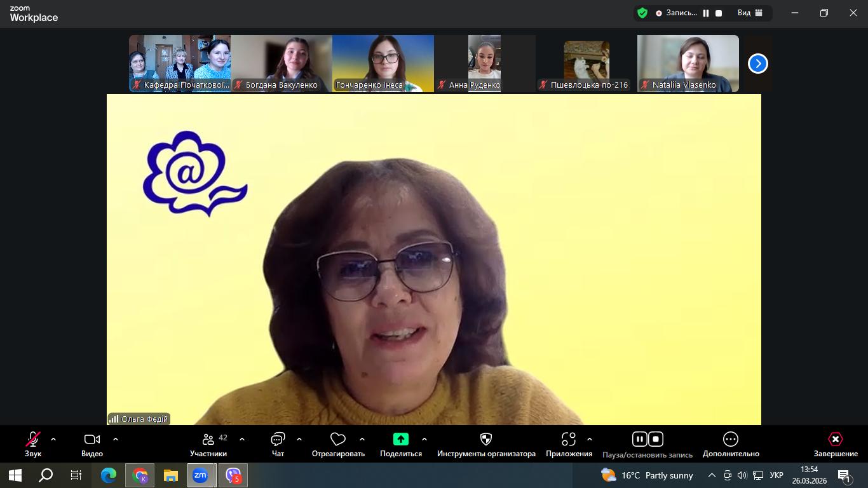
Task: Pause recording in the top recording indicator
Action: tap(706, 13)
